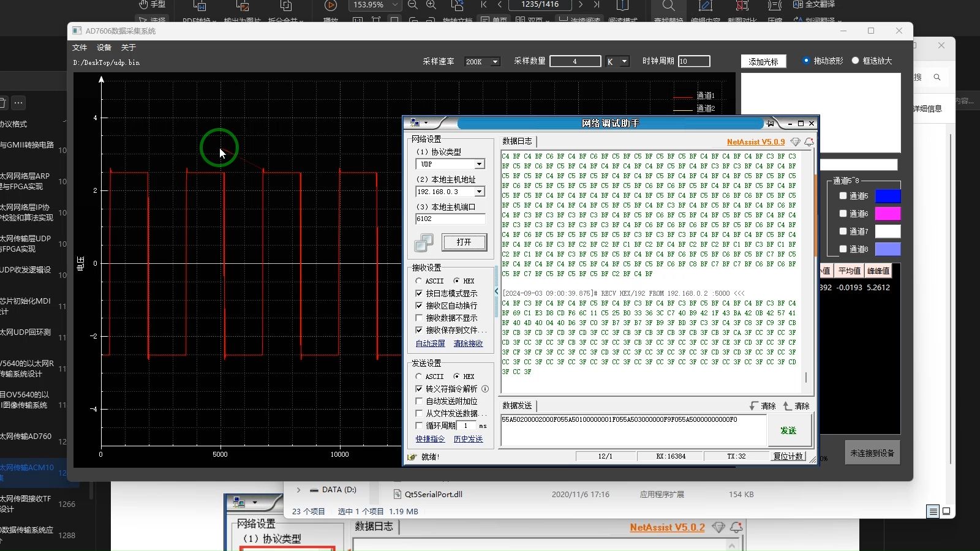
Task: Click the magenta 通道6 color swatch
Action: click(888, 214)
